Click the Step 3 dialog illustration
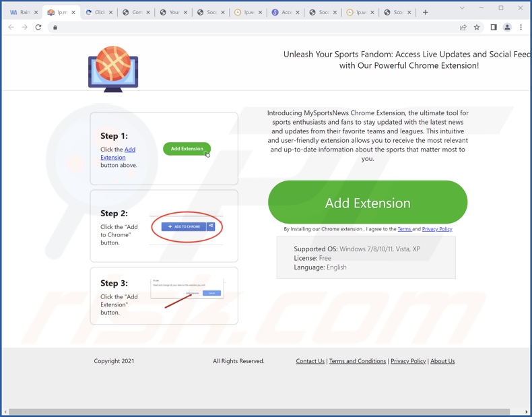The image size is (532, 417). tap(188, 292)
